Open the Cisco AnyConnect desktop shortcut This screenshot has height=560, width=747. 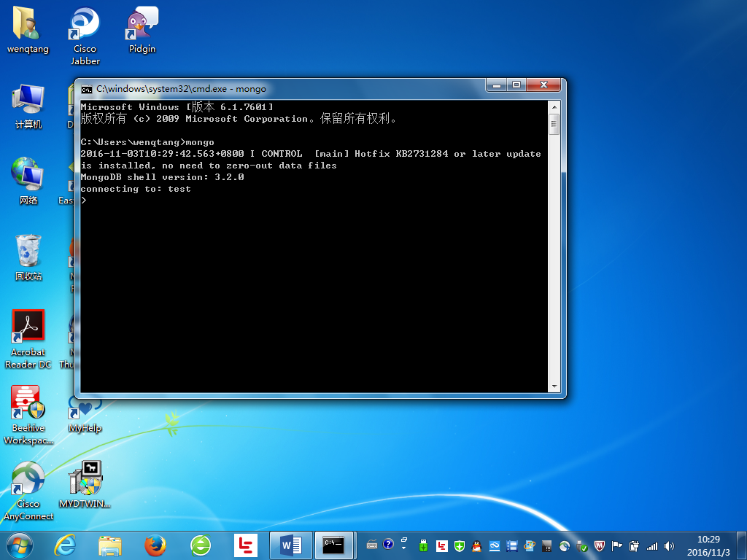[x=28, y=491]
